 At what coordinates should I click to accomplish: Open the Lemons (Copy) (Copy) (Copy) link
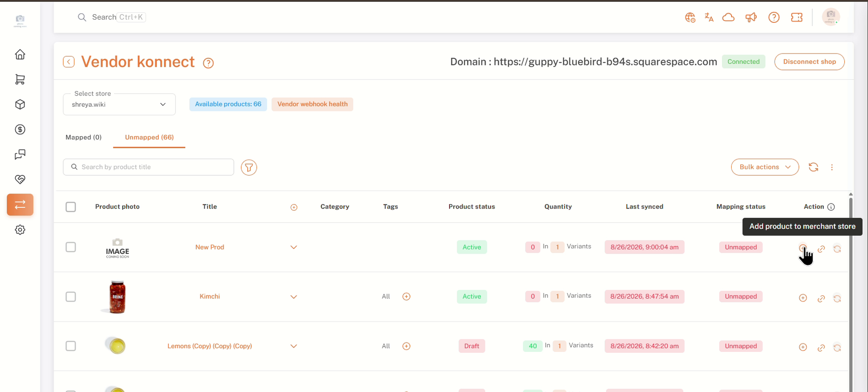click(210, 346)
